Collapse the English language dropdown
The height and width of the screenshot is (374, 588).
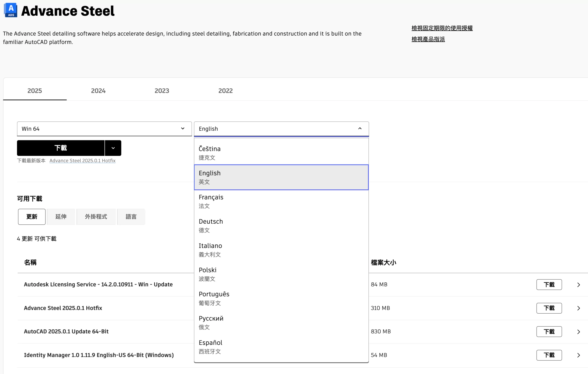360,129
